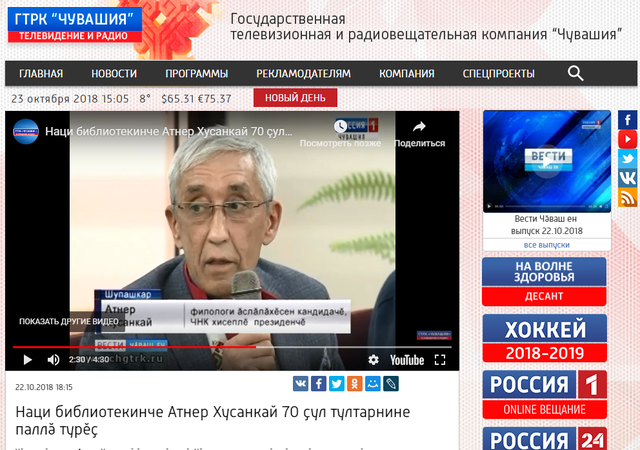
Task: Open VK page from side social bar
Action: click(627, 178)
